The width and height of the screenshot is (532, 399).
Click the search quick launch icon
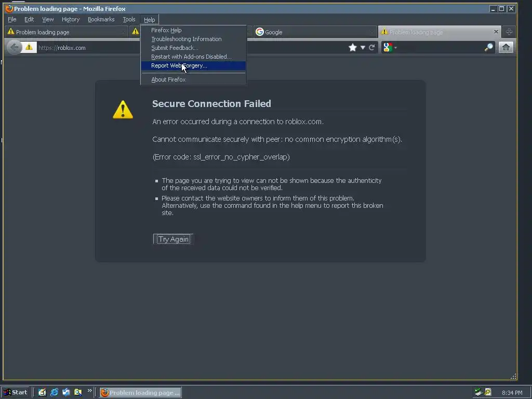[78, 392]
